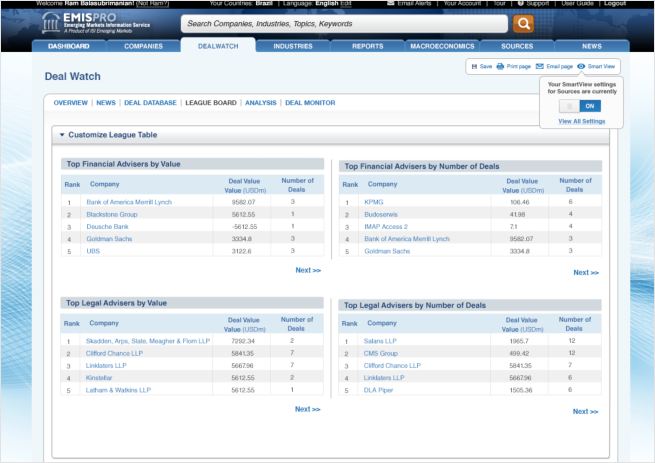Click the Tour link
Screen dimensions: 655x463
pos(499,3)
